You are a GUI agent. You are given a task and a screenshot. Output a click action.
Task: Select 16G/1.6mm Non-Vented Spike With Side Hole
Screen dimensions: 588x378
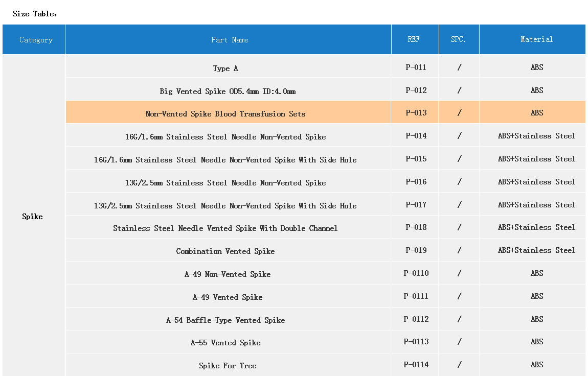(225, 160)
